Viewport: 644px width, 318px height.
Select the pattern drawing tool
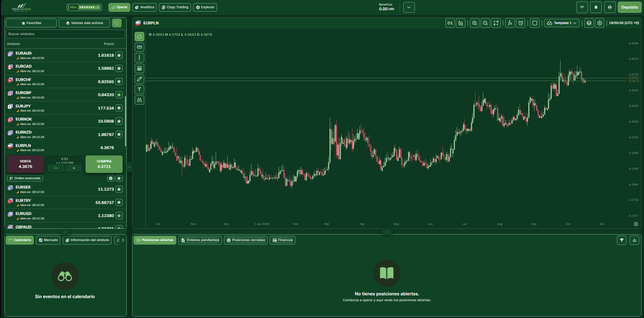pos(139,100)
